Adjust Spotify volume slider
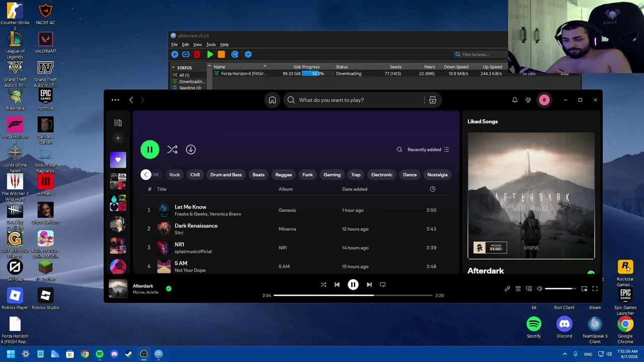This screenshot has width=644, height=362. click(560, 289)
